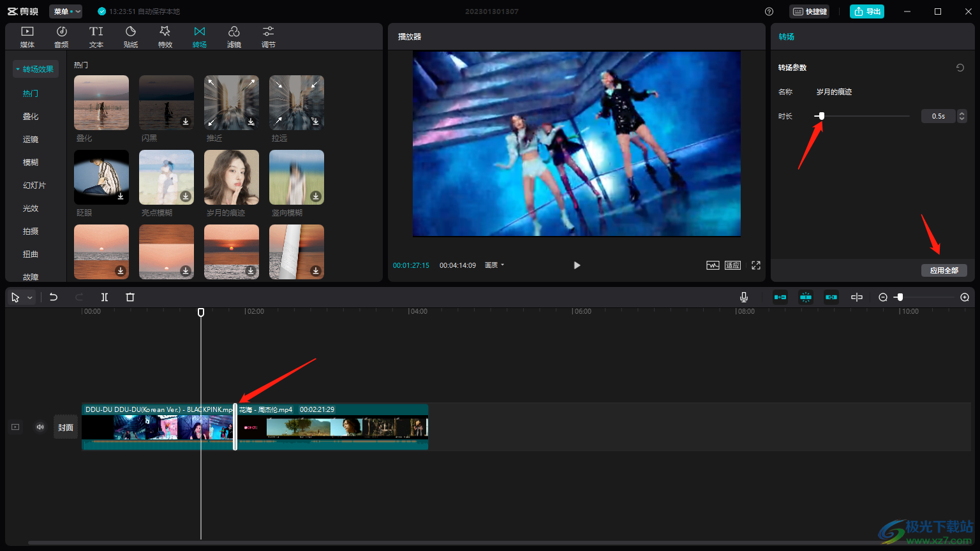Toggle auto snapping in timeline
This screenshot has height=551, width=980.
pyautogui.click(x=806, y=297)
